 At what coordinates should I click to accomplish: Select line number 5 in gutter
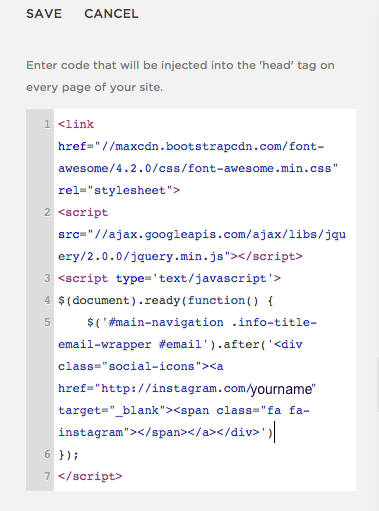coord(47,322)
